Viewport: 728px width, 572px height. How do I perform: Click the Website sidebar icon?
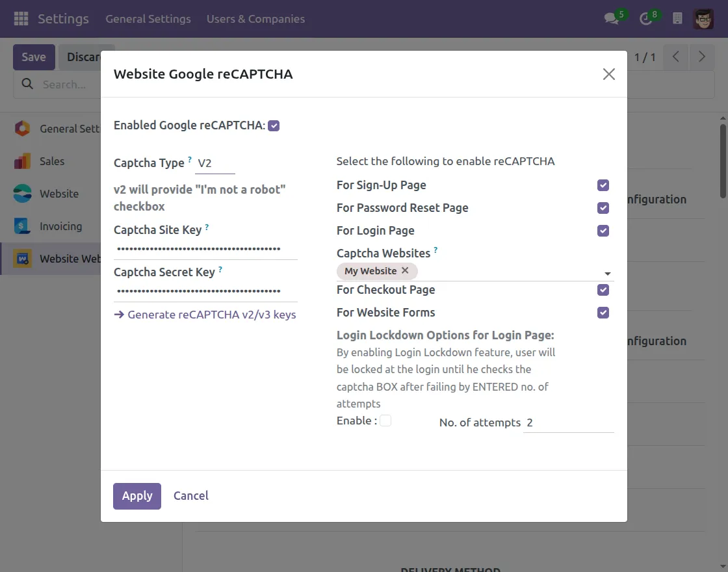pyautogui.click(x=22, y=194)
